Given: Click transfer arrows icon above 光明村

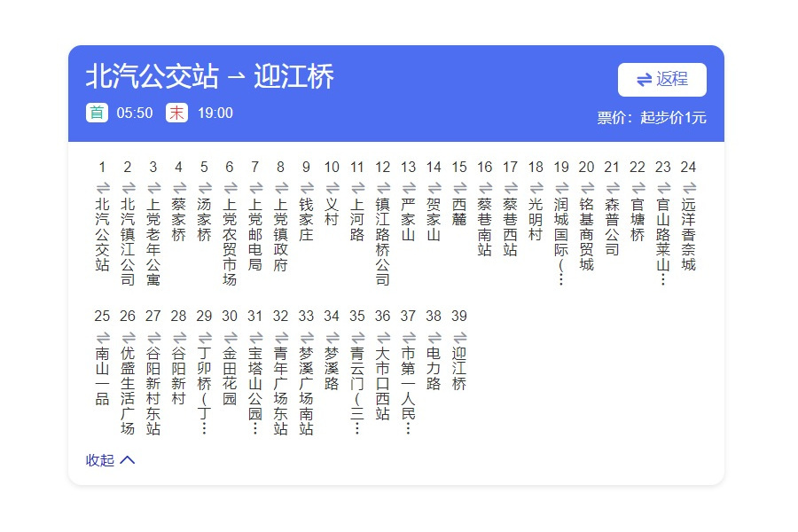Looking at the screenshot, I should coord(536,188).
